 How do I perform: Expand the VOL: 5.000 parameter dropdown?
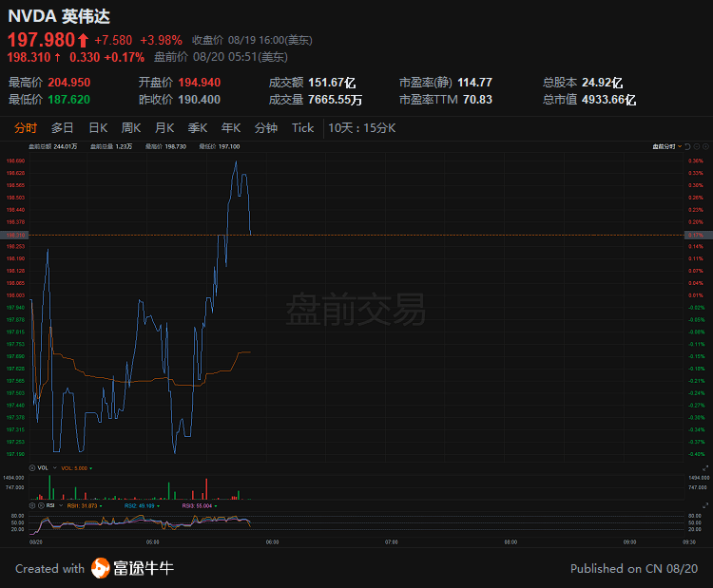[90, 468]
